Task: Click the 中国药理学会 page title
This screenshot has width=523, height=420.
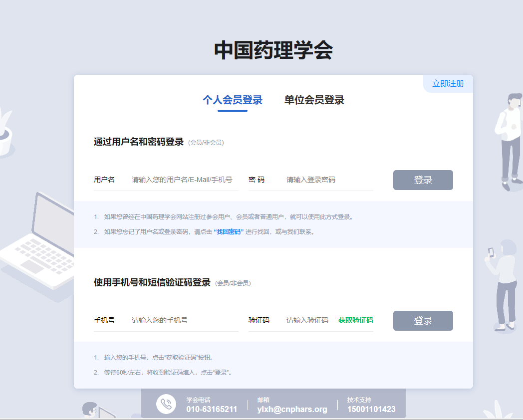Action: (x=273, y=50)
